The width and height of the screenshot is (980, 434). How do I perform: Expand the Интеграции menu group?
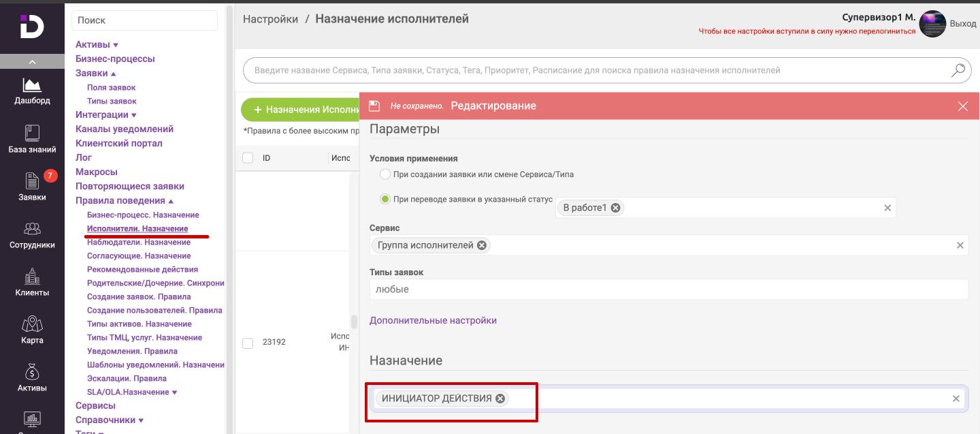[105, 115]
